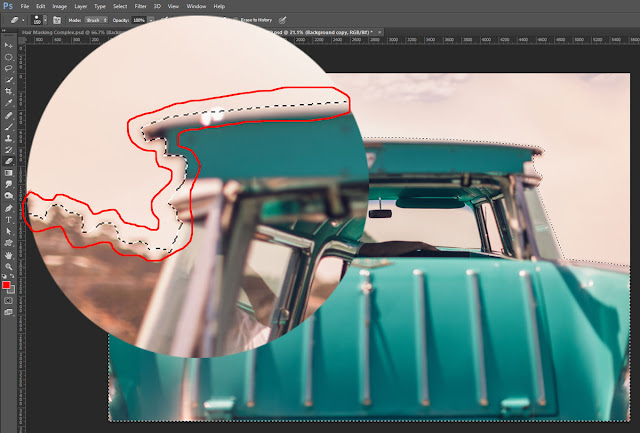Image resolution: width=640 pixels, height=433 pixels.
Task: Select the Hand tool
Action: (9, 255)
